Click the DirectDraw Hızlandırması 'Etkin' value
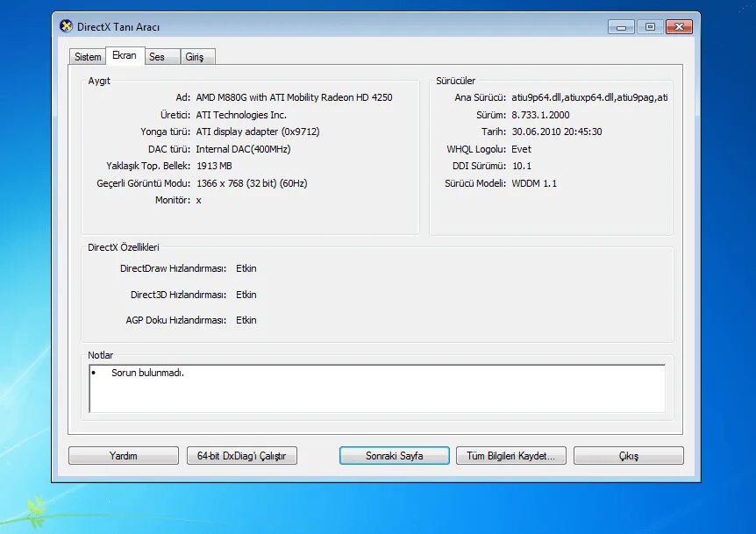Viewport: 756px width, 534px height. (246, 268)
